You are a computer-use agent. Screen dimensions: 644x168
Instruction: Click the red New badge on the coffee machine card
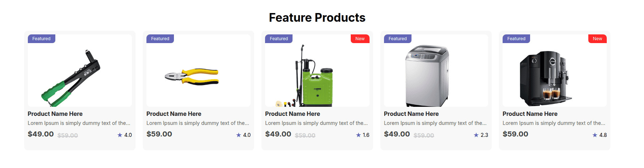(597, 39)
